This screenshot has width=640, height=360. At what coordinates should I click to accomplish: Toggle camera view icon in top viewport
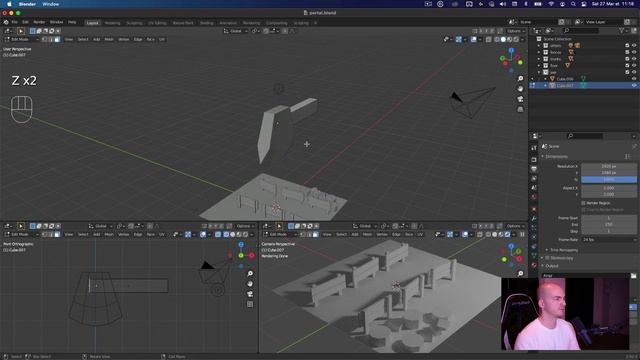(x=520, y=99)
